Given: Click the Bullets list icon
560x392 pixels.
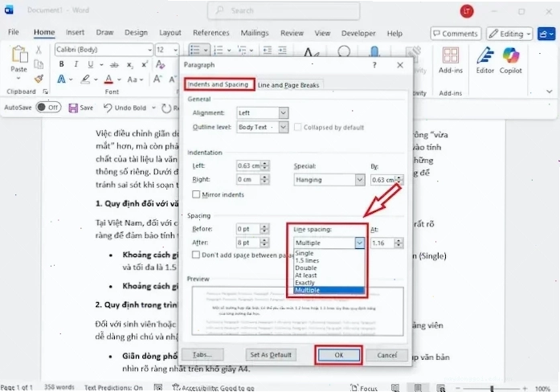Looking at the screenshot, I should pos(194,50).
